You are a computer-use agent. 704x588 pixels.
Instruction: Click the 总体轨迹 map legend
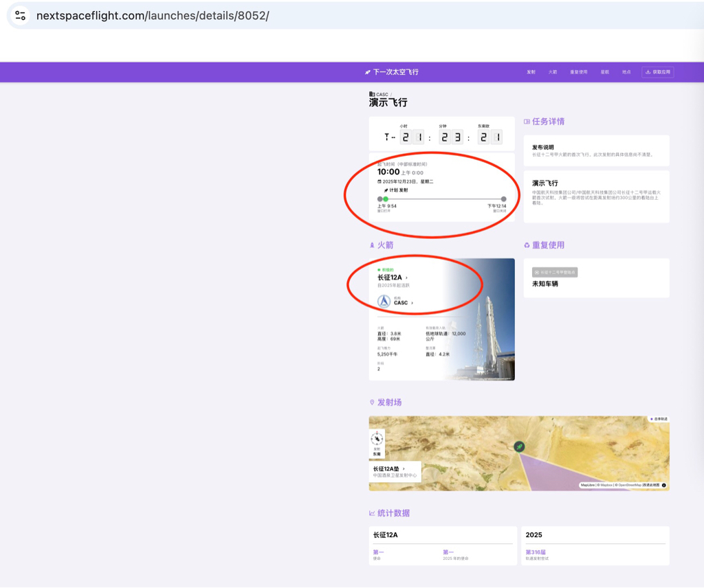pyautogui.click(x=659, y=419)
